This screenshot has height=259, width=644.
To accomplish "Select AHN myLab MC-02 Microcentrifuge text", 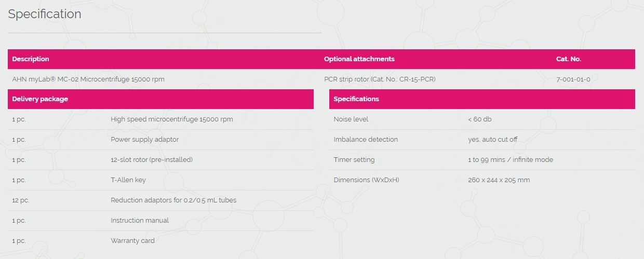I will 88,79.
